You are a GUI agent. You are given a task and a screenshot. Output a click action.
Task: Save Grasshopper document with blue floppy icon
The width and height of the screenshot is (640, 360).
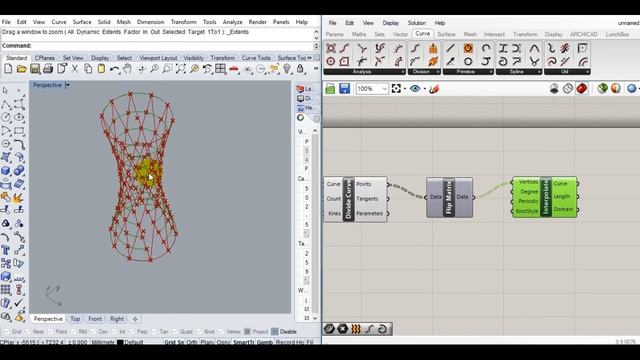coord(344,89)
